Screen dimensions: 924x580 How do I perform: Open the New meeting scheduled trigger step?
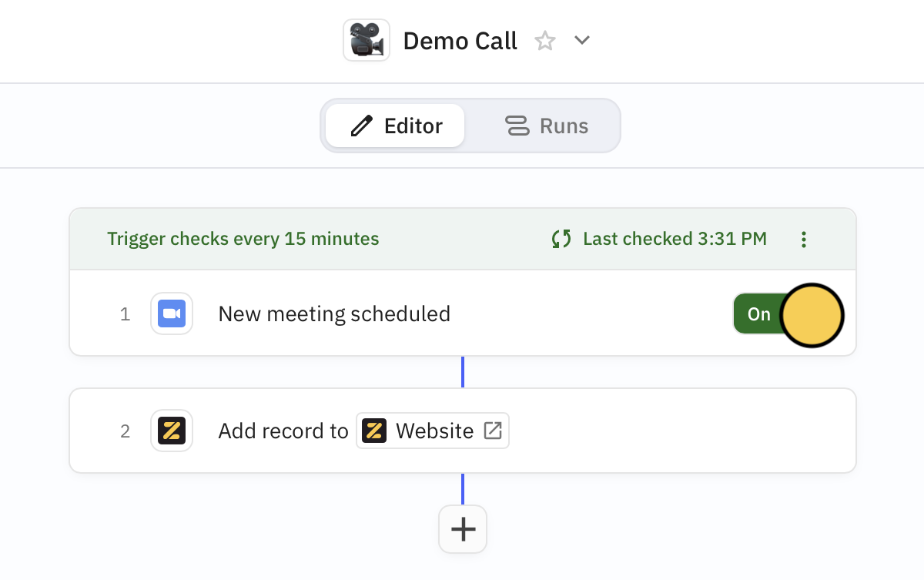click(x=463, y=313)
